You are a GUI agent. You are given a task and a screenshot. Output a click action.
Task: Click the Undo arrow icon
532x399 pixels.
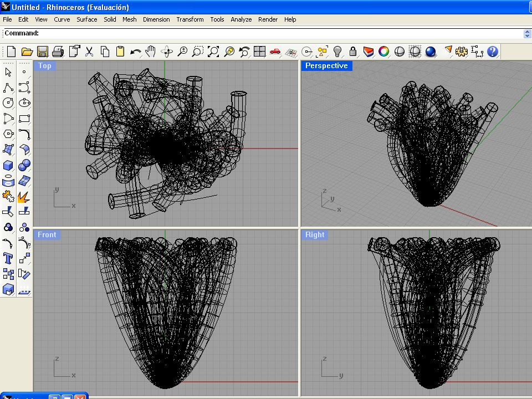pyautogui.click(x=136, y=52)
